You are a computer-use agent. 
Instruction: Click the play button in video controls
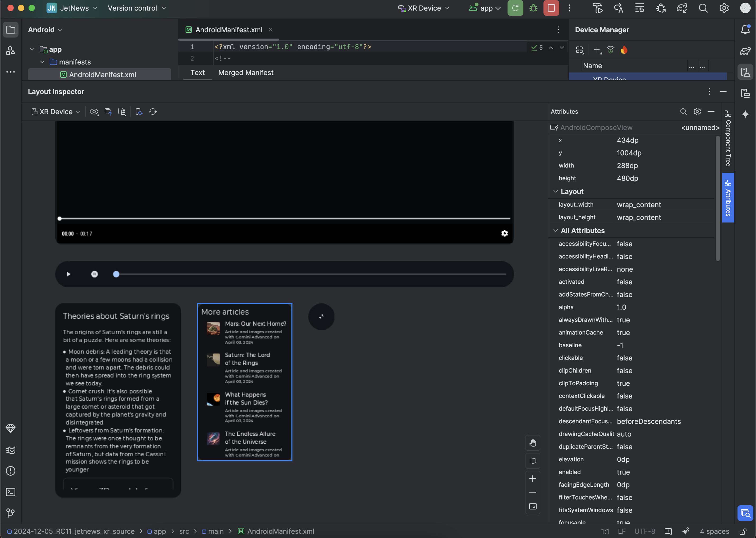68,274
